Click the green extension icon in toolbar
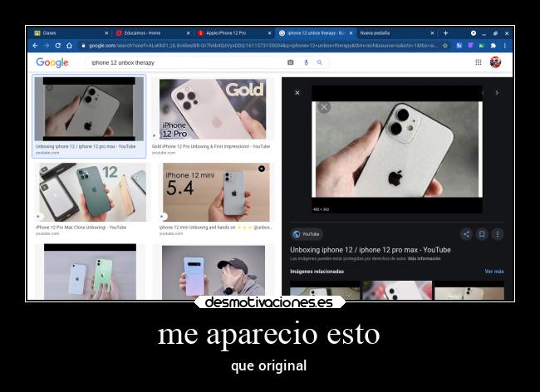This screenshot has width=540, height=392. coord(482,46)
